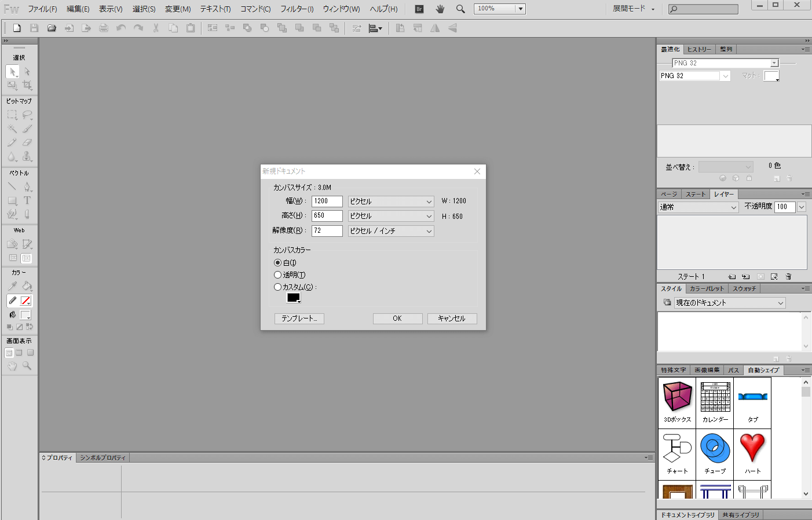812x520 pixels.
Task: Click the Open folder toolbar icon
Action: (x=52, y=28)
